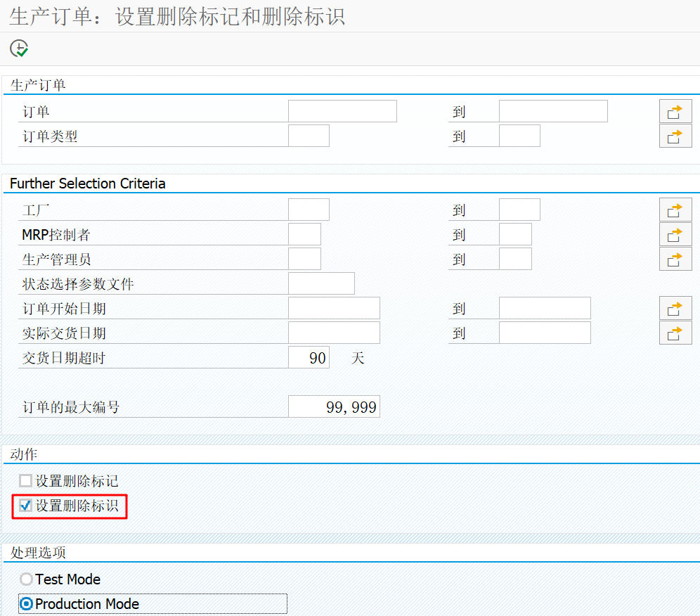Open multiple selection for 实际交货日期
The height and width of the screenshot is (616, 700).
coord(675,332)
